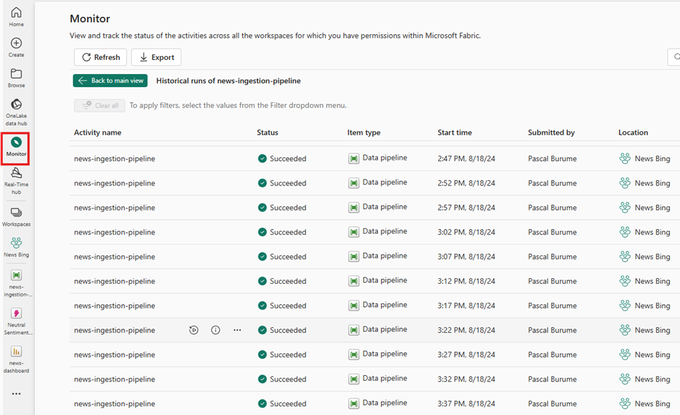Click Succeeded text on 3:12 PM row
Viewport: 680px width, 415px height.
[x=288, y=281]
